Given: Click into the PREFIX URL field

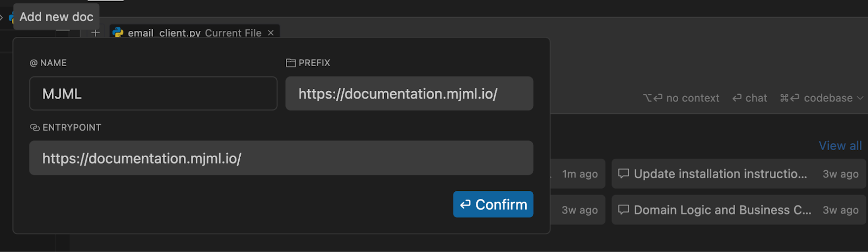Looking at the screenshot, I should click(409, 94).
